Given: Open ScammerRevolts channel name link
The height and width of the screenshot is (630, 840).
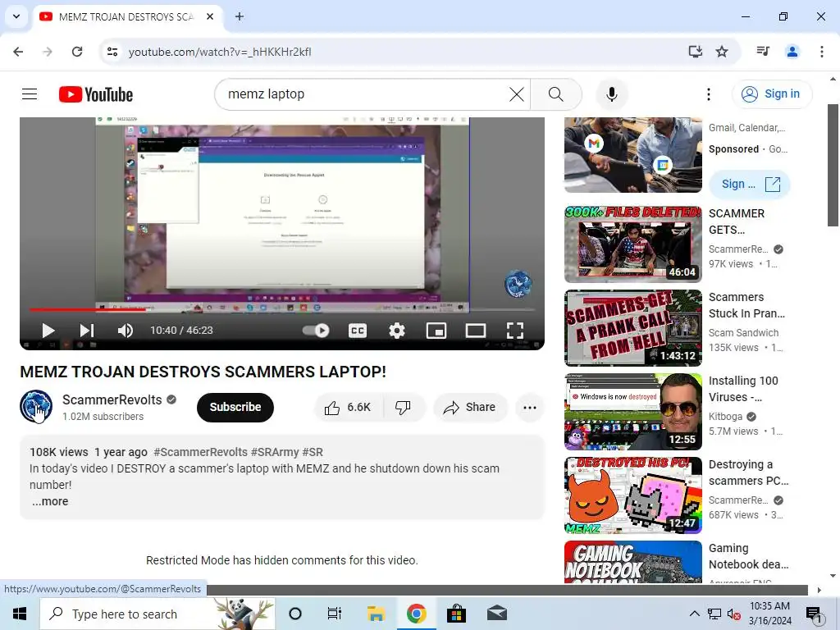Looking at the screenshot, I should click(112, 399).
